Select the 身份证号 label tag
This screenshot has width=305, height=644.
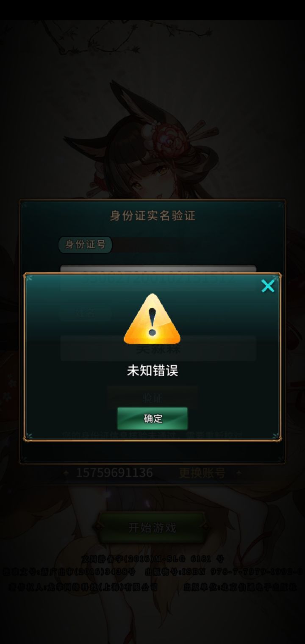tap(85, 244)
